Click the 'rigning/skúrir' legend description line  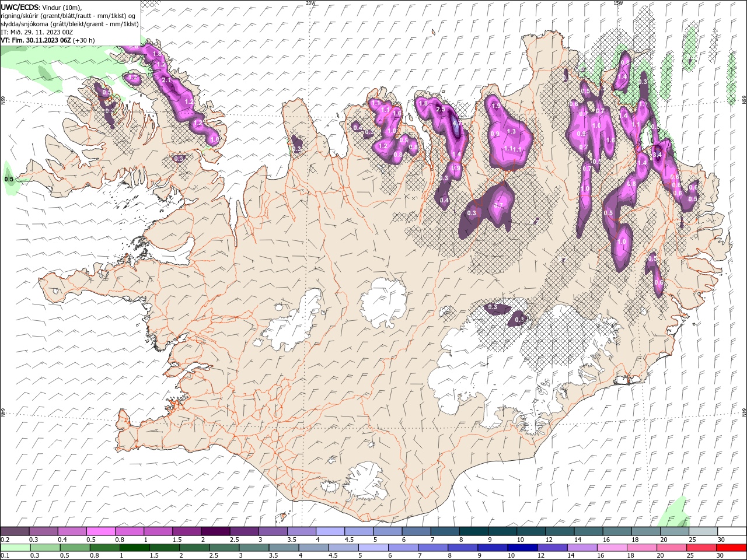69,16
